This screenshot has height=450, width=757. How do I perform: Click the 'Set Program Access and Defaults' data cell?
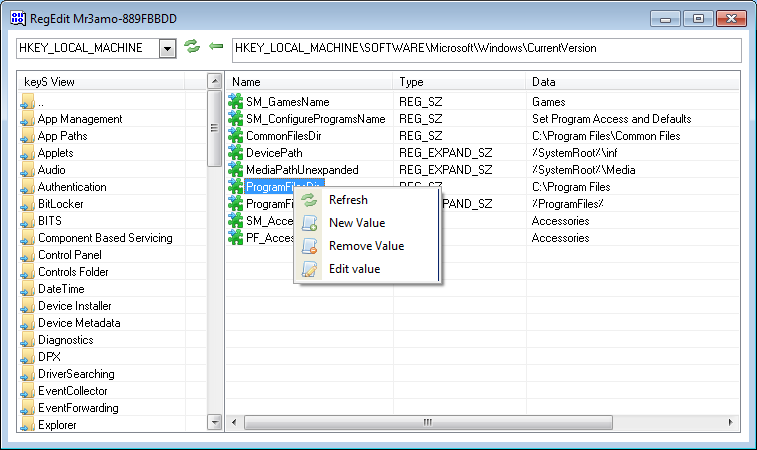pyautogui.click(x=611, y=119)
